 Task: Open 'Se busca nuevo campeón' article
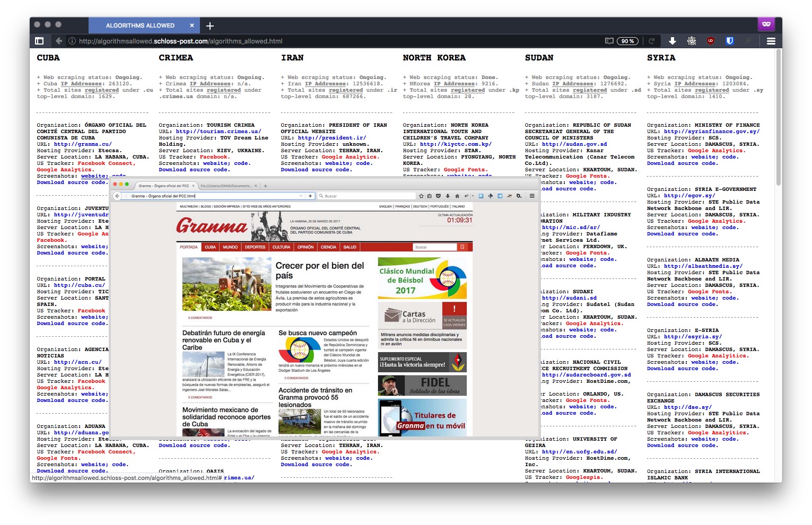(x=318, y=333)
